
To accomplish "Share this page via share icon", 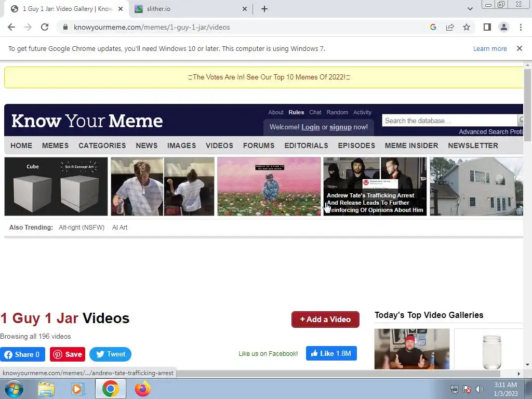I will 450,27.
